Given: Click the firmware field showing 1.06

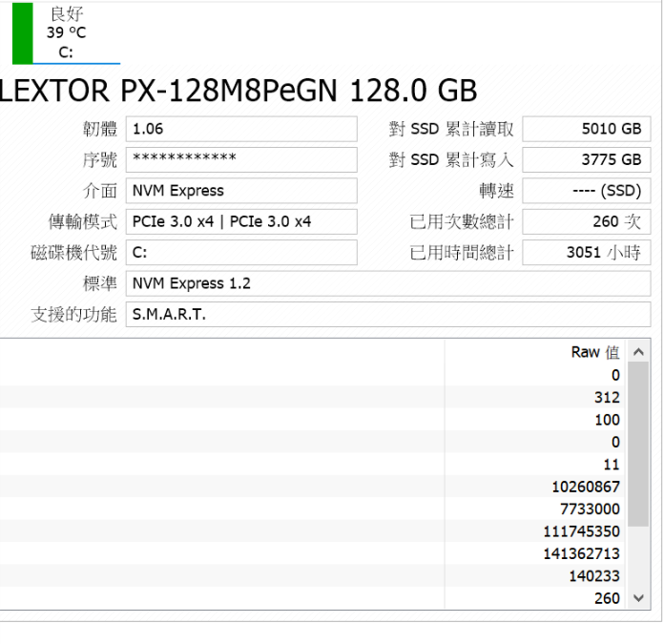Looking at the screenshot, I should (241, 129).
